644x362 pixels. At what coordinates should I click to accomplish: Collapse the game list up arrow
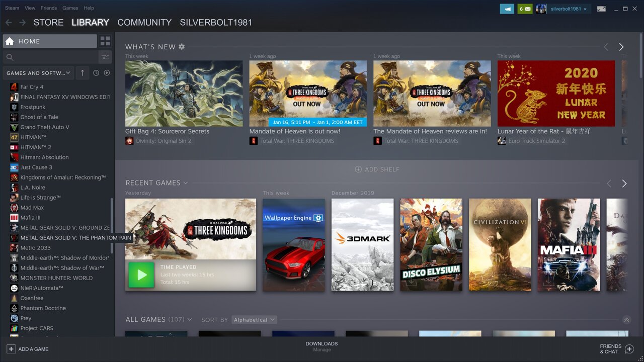click(x=83, y=73)
